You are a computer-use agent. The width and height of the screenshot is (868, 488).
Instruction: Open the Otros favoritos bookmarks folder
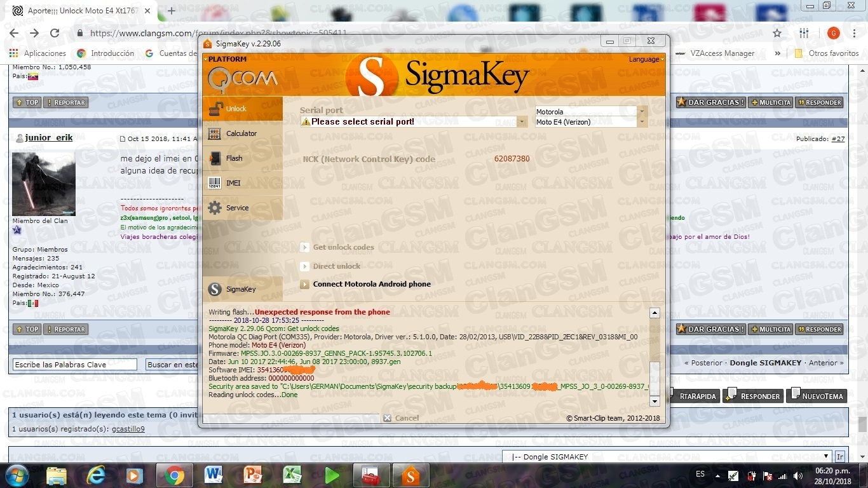tap(827, 53)
